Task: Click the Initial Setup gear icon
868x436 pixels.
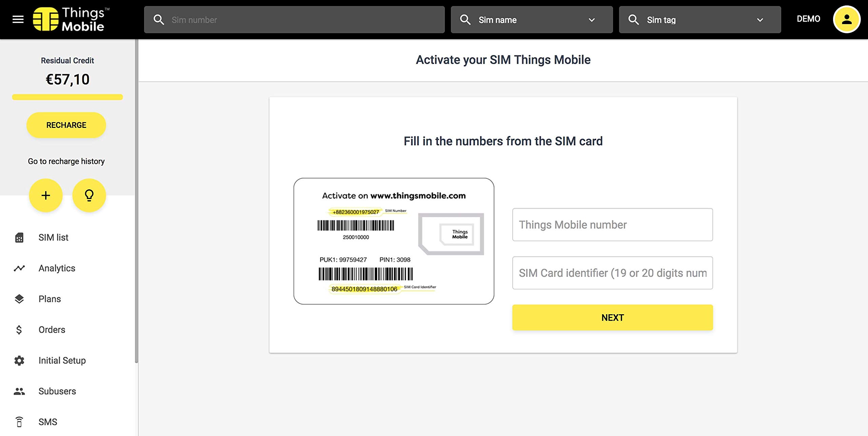Action: coord(19,360)
